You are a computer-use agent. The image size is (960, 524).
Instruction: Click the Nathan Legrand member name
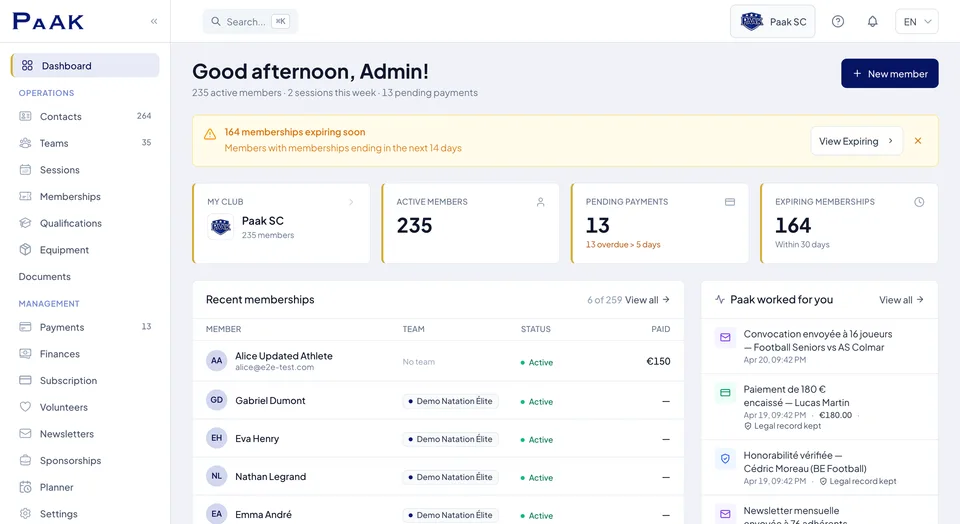point(271,476)
